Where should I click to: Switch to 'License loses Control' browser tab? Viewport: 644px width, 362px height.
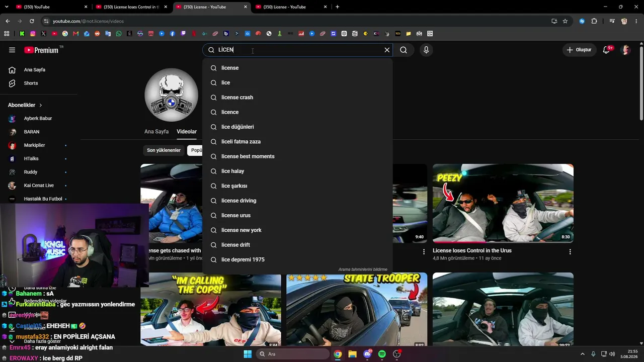pos(132,7)
